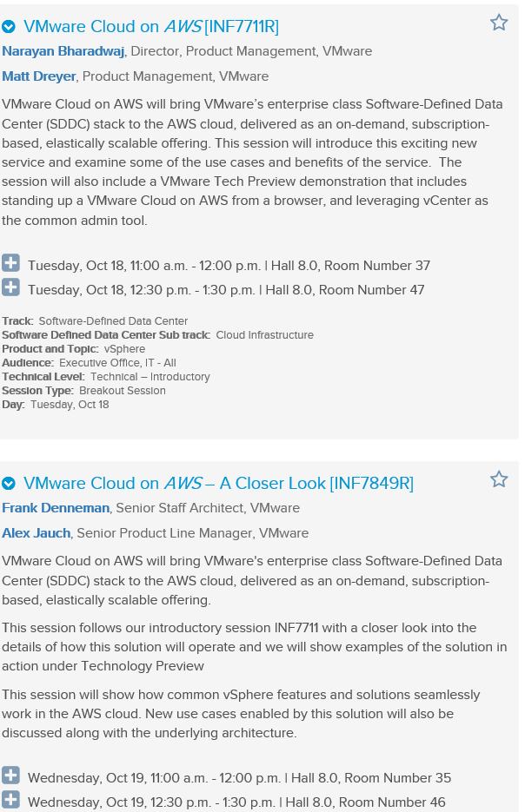Click the Track: Software-Defined Data Center line
The image size is (525, 812).
[95, 321]
